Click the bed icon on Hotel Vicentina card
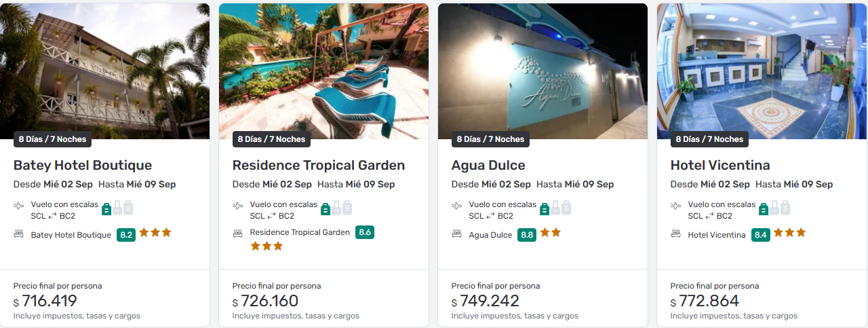This screenshot has height=328, width=868. pyautogui.click(x=676, y=234)
